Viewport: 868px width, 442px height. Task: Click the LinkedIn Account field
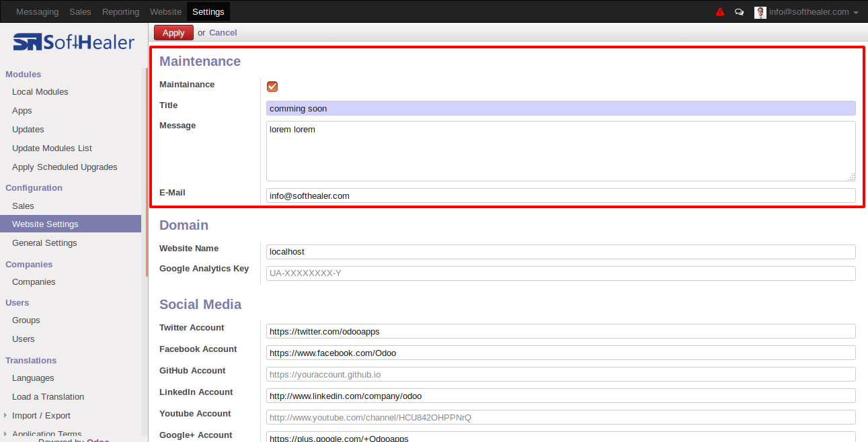click(561, 396)
